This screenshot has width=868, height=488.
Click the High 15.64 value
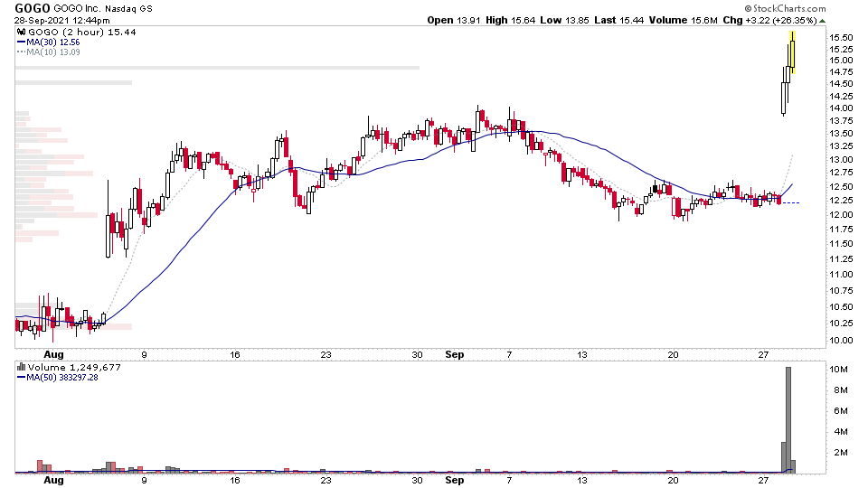coord(510,20)
